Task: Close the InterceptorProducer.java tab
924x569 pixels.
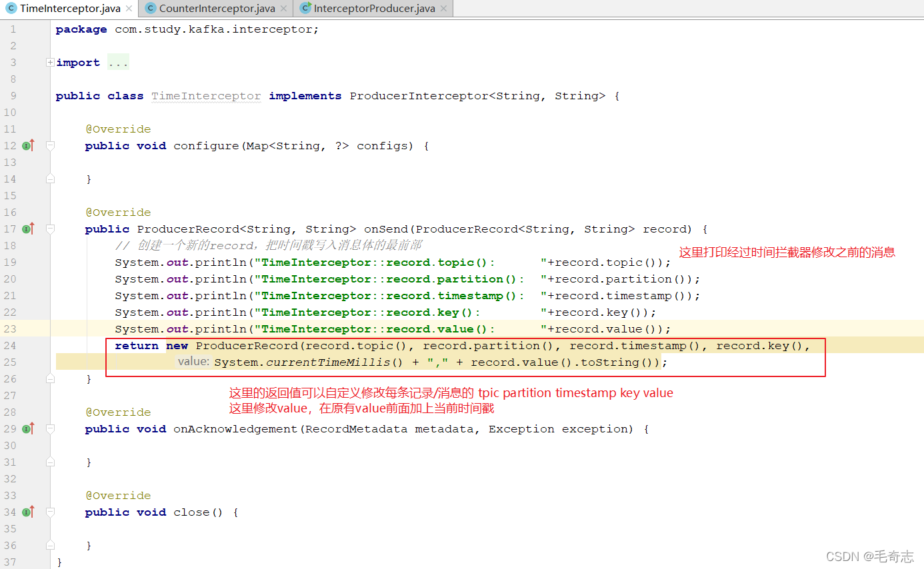Action: pos(443,9)
